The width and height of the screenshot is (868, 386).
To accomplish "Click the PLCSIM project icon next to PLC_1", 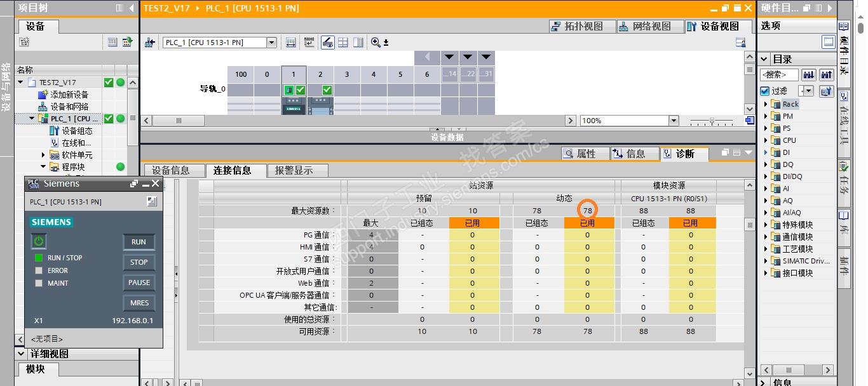I will tap(152, 201).
